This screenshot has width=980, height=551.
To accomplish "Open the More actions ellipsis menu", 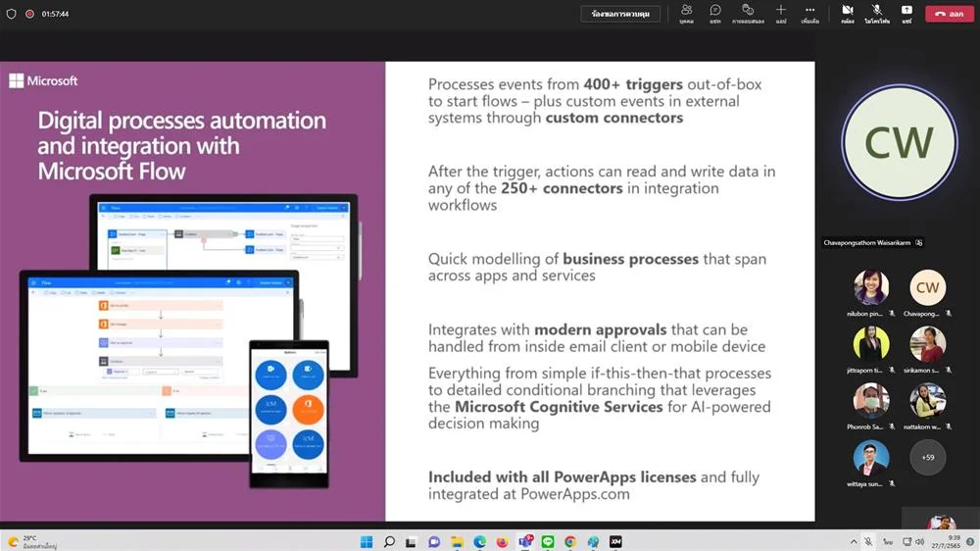I will pyautogui.click(x=810, y=13).
